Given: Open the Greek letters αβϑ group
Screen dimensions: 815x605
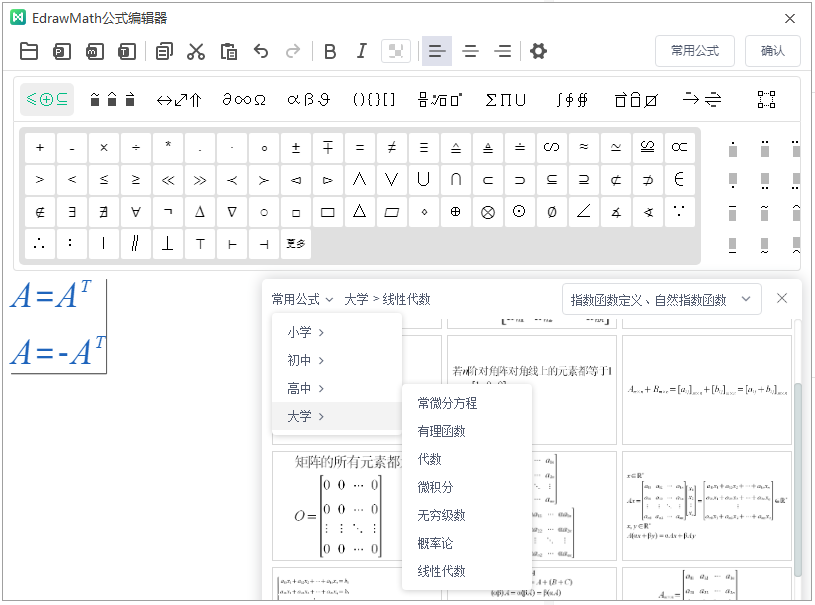Looking at the screenshot, I should pos(309,99).
